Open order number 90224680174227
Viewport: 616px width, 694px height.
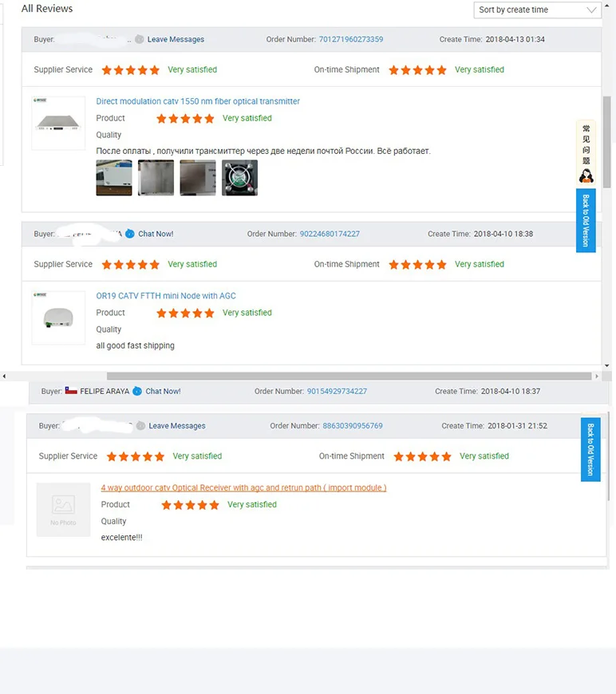tap(330, 234)
